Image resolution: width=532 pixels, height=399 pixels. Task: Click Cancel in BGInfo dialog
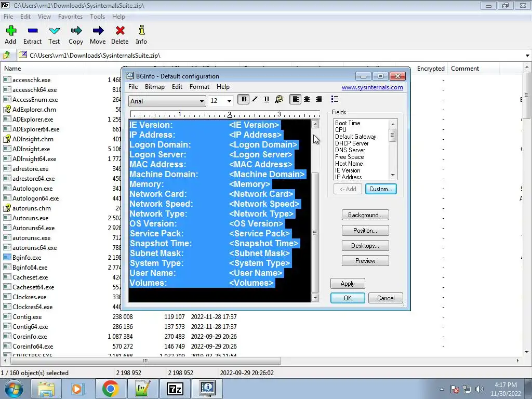coord(386,298)
